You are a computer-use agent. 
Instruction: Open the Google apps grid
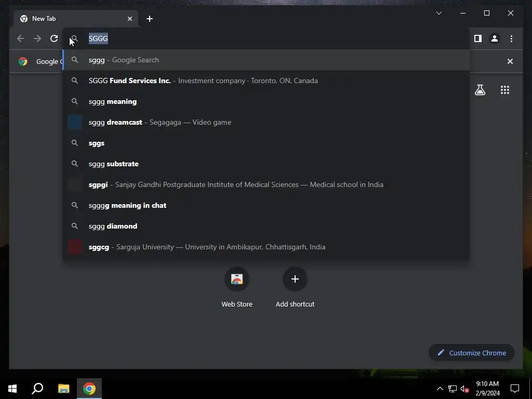505,90
